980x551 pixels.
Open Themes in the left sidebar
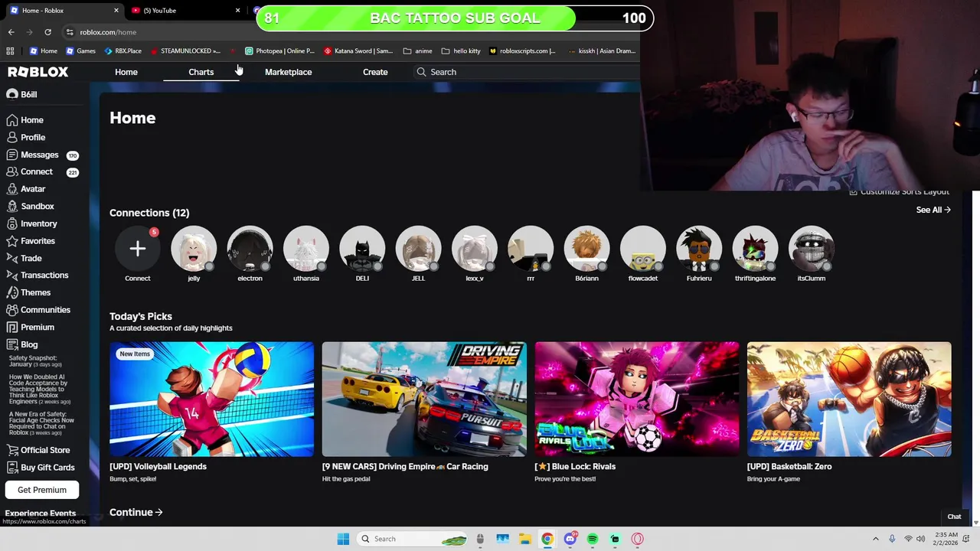(28, 292)
